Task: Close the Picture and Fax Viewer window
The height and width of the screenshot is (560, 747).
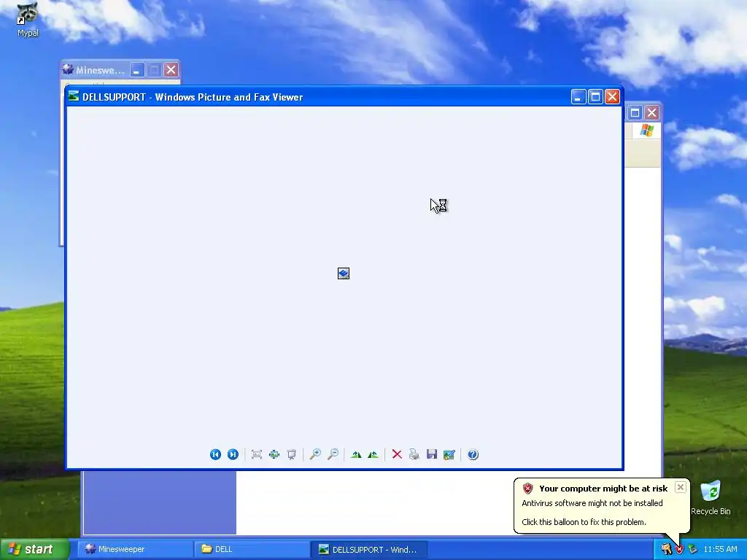Action: pos(612,97)
